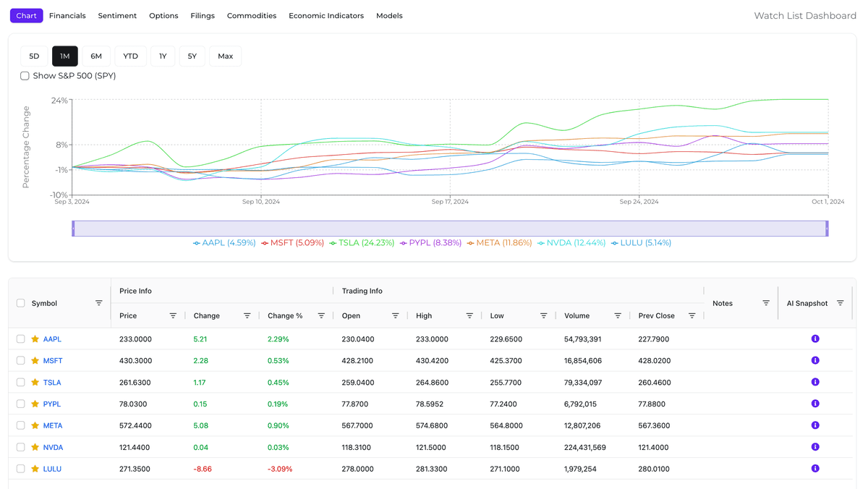Screen dimensions: 868x489
Task: Open the Open column filter menu
Action: (x=396, y=315)
